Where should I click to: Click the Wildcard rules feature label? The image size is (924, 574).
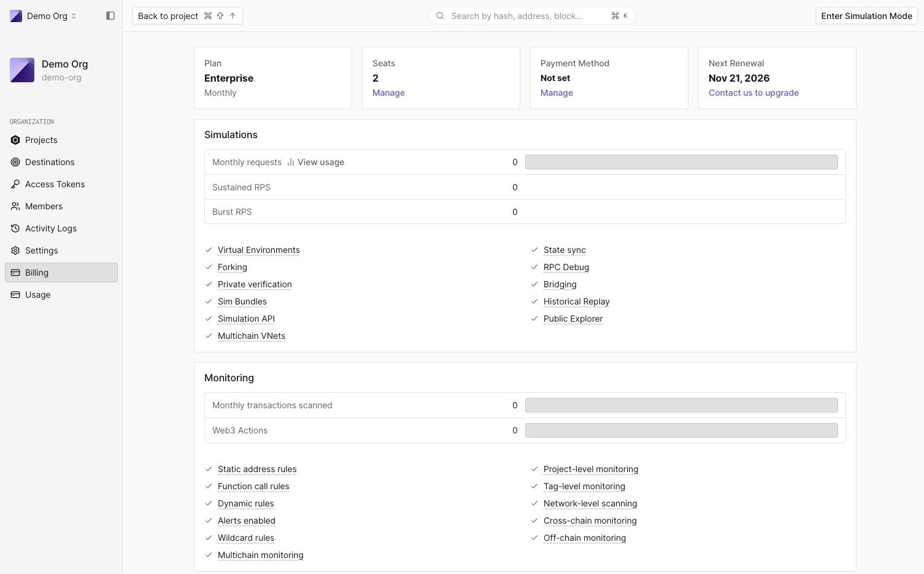pyautogui.click(x=246, y=538)
